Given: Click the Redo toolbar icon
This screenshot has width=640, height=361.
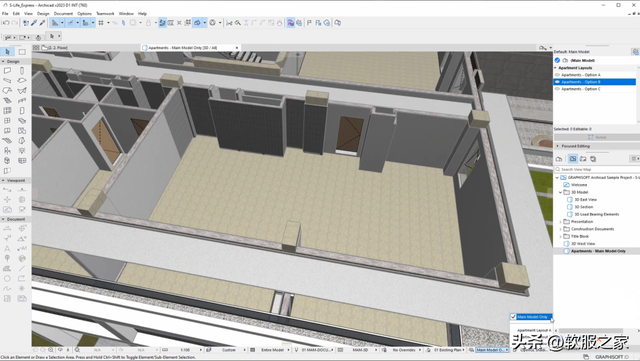Looking at the screenshot, I should tap(14, 23).
